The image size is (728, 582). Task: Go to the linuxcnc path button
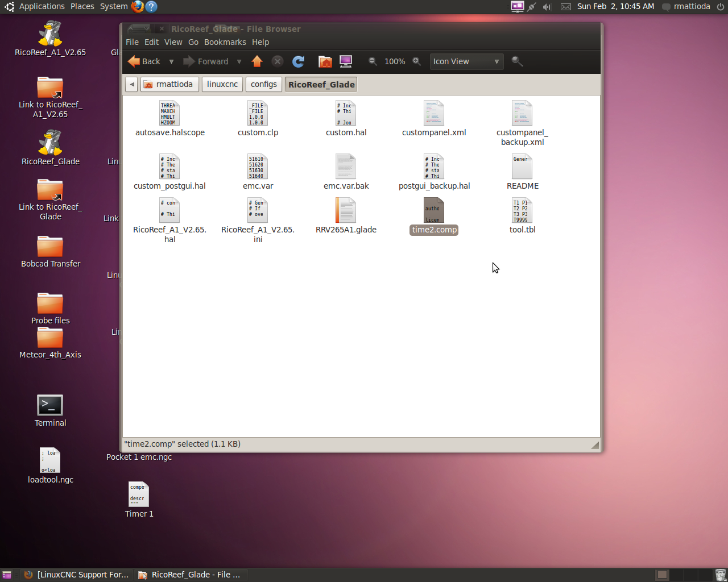[222, 84]
